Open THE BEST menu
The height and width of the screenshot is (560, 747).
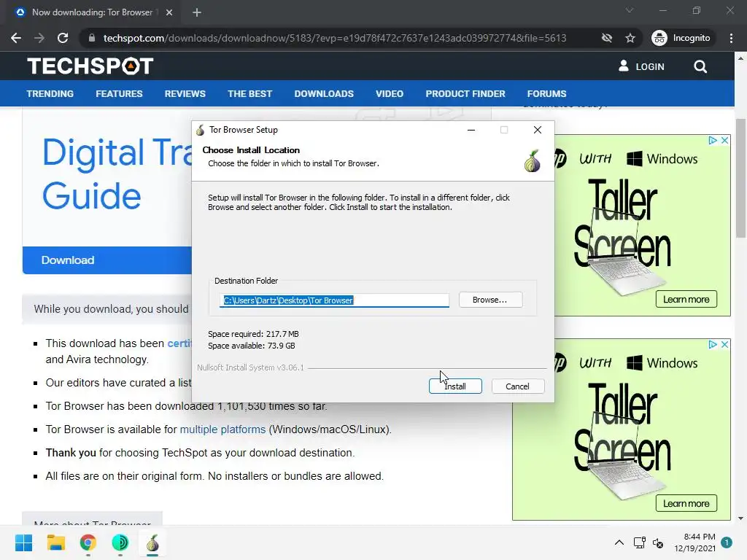249,94
